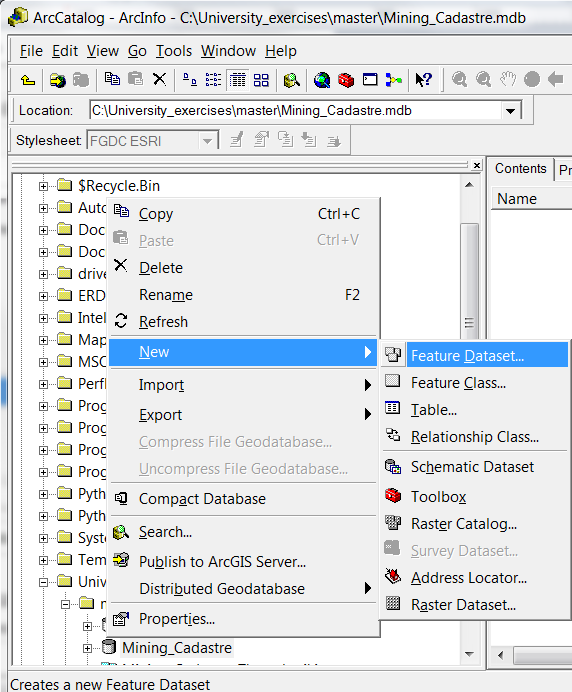Select Schematic Dataset in New submenu
This screenshot has width=572, height=692.
475,467
